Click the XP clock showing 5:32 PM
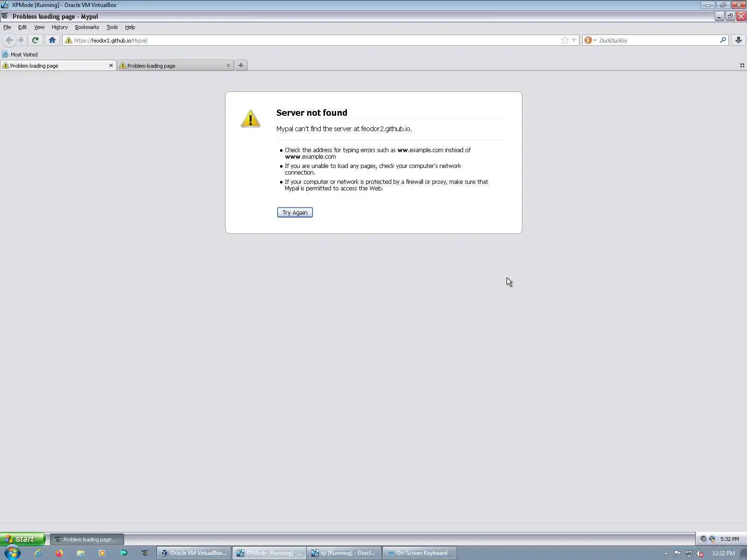The height and width of the screenshot is (560, 747). pos(729,539)
